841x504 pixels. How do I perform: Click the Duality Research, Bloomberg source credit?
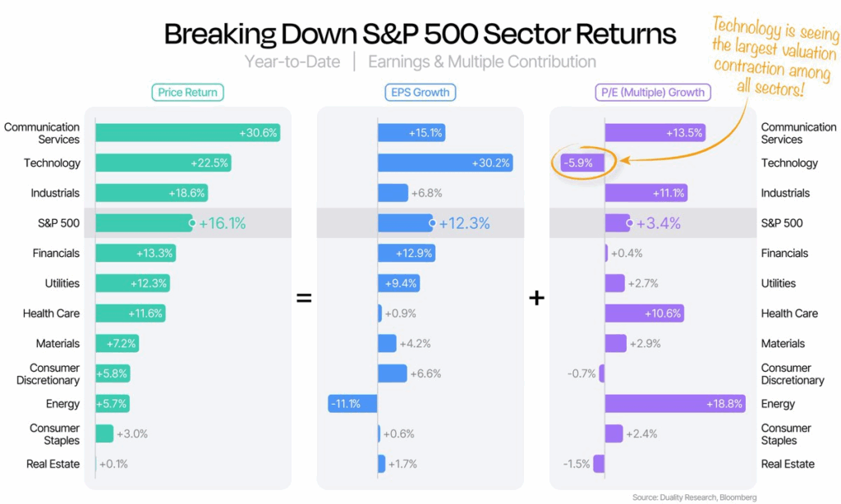(x=694, y=497)
